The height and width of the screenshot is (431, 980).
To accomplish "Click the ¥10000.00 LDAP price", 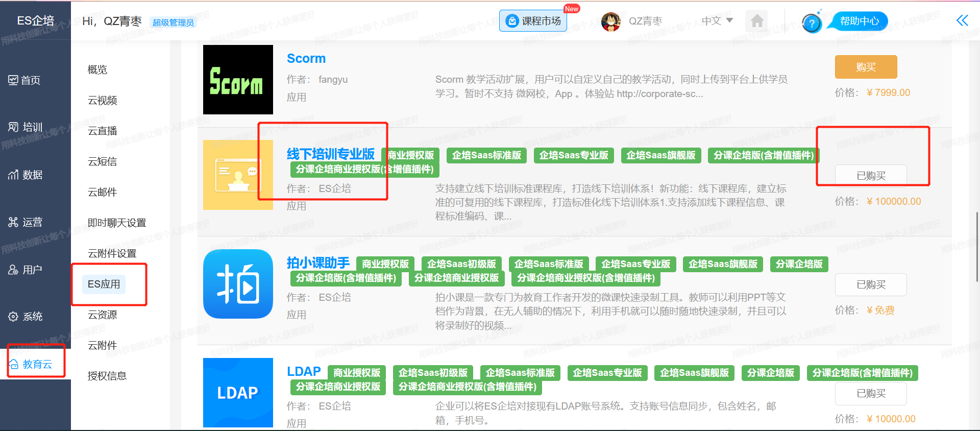I will tap(891, 419).
